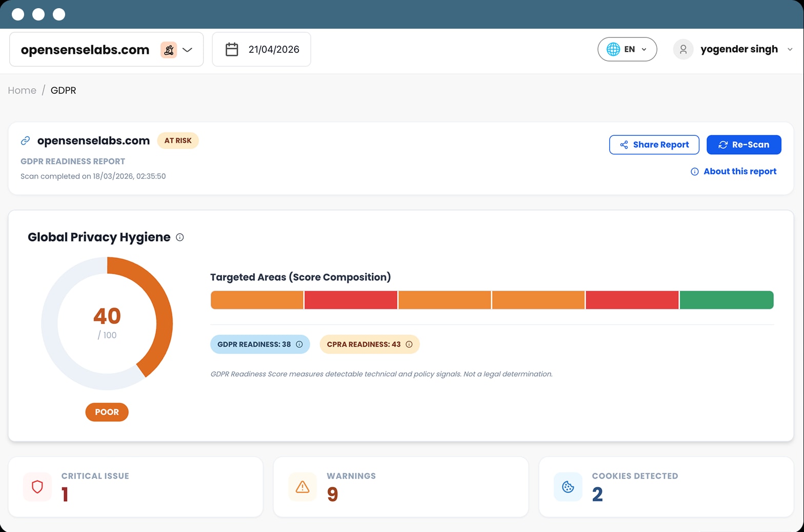Click the score donut chart showing 40
The height and width of the screenshot is (532, 804).
[107, 323]
